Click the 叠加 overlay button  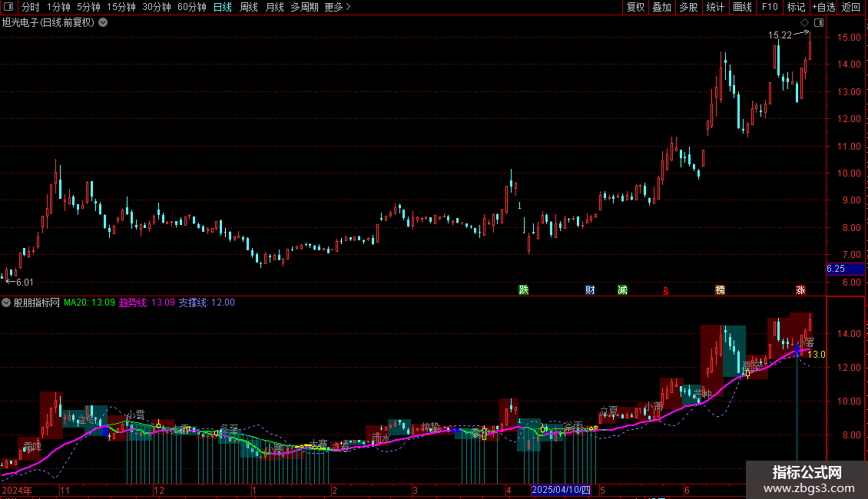pos(662,7)
